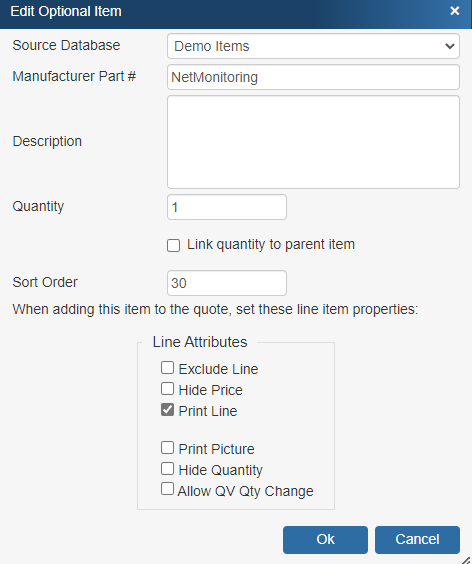The image size is (472, 564).
Task: Close the Edit Optional Item dialog
Action: pyautogui.click(x=455, y=11)
